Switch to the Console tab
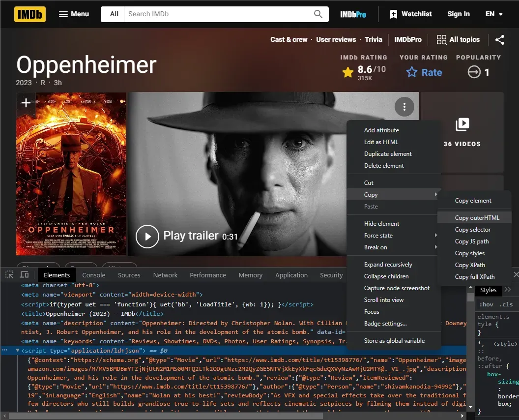This screenshot has width=519, height=420. coord(93,275)
